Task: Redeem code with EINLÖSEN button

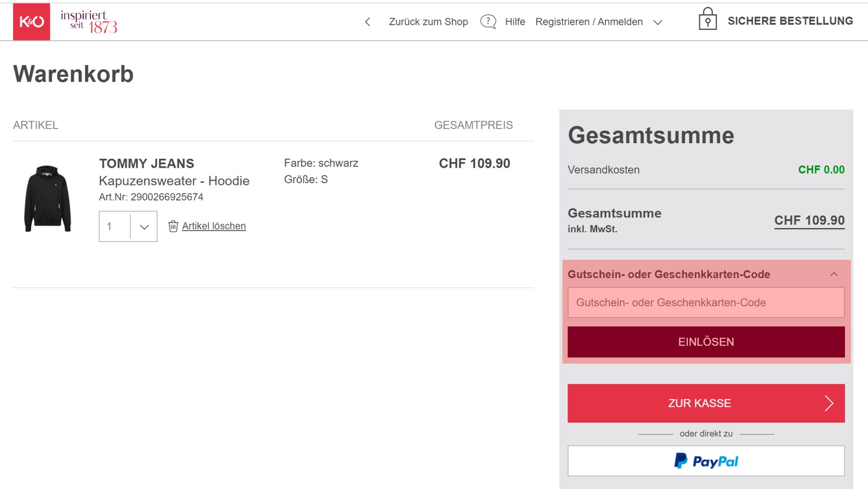Action: (706, 342)
